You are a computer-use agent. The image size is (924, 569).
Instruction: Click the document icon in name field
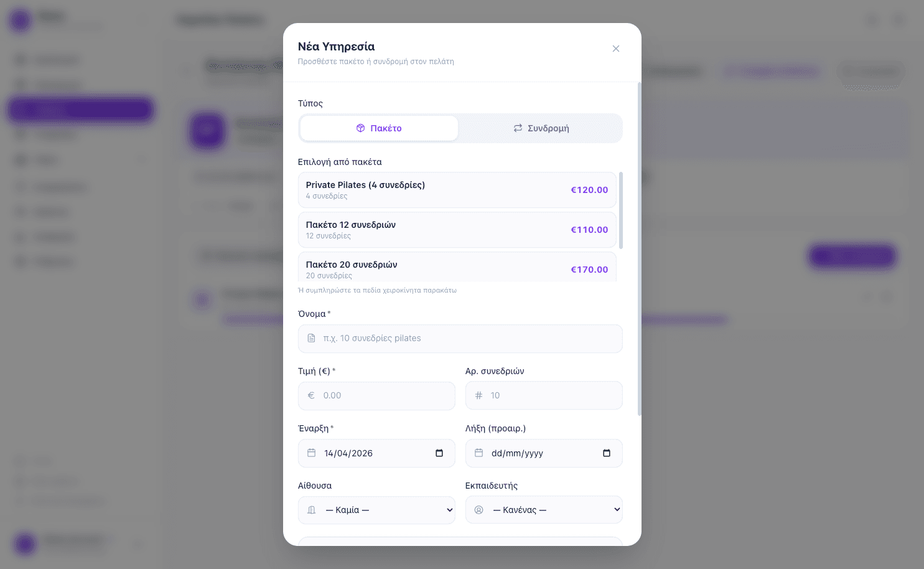click(311, 339)
